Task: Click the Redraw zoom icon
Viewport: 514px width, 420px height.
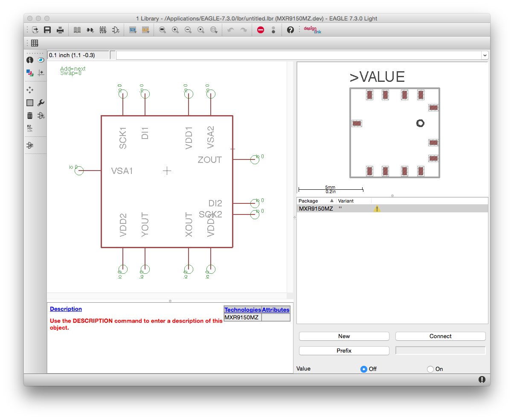Action: click(201, 30)
